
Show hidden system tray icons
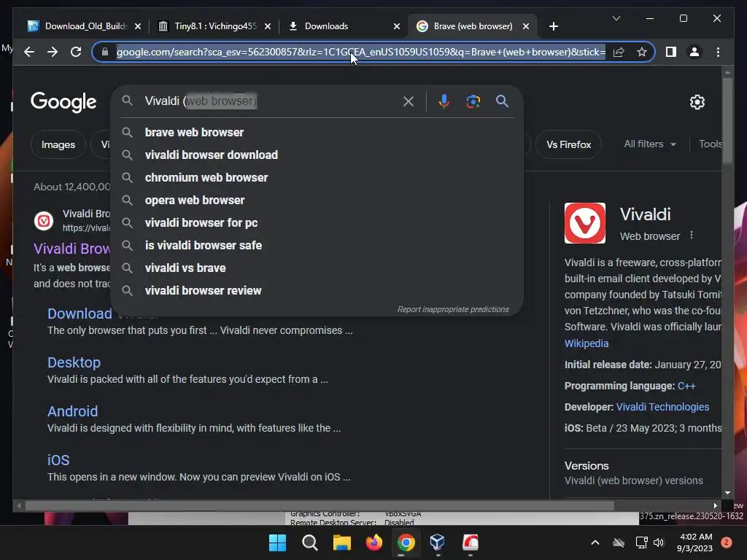click(x=595, y=542)
